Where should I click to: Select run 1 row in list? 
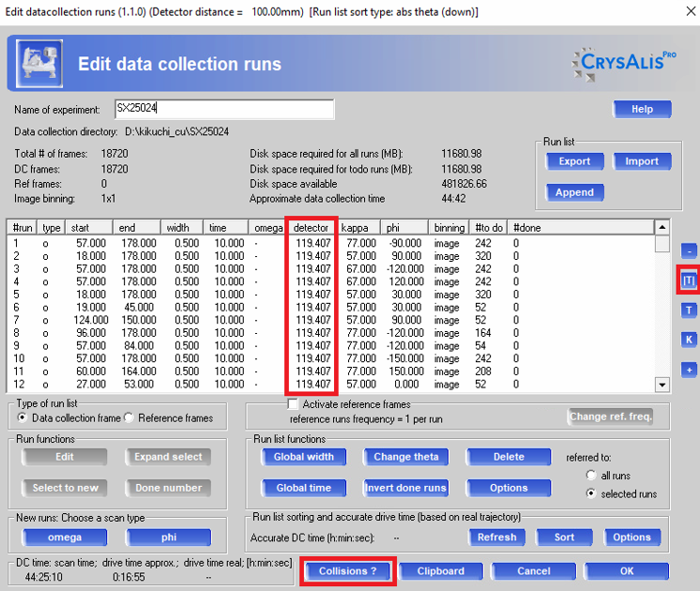click(330, 243)
